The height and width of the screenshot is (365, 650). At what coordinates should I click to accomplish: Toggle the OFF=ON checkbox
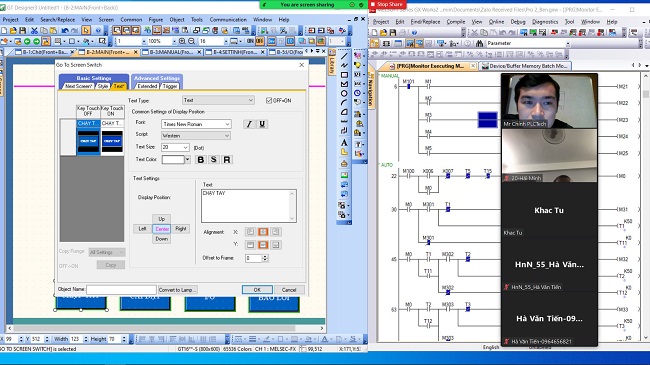269,100
